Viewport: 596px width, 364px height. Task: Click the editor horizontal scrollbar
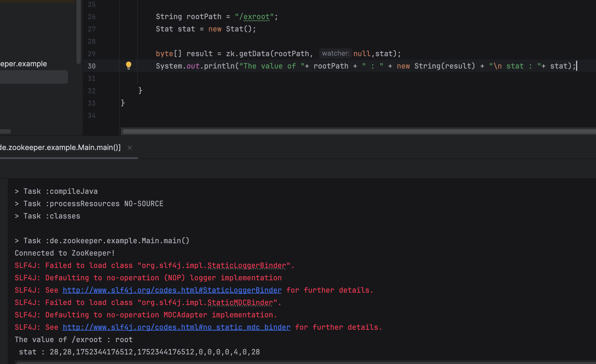(x=357, y=131)
